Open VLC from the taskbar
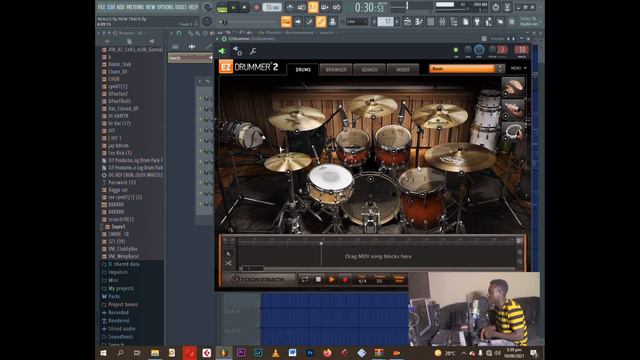The height and width of the screenshot is (360, 640). (276, 353)
